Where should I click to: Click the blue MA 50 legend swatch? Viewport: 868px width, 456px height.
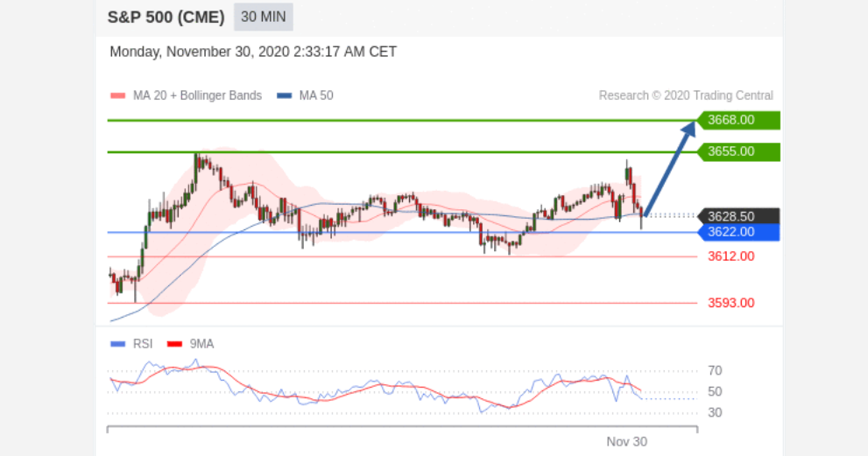click(284, 95)
